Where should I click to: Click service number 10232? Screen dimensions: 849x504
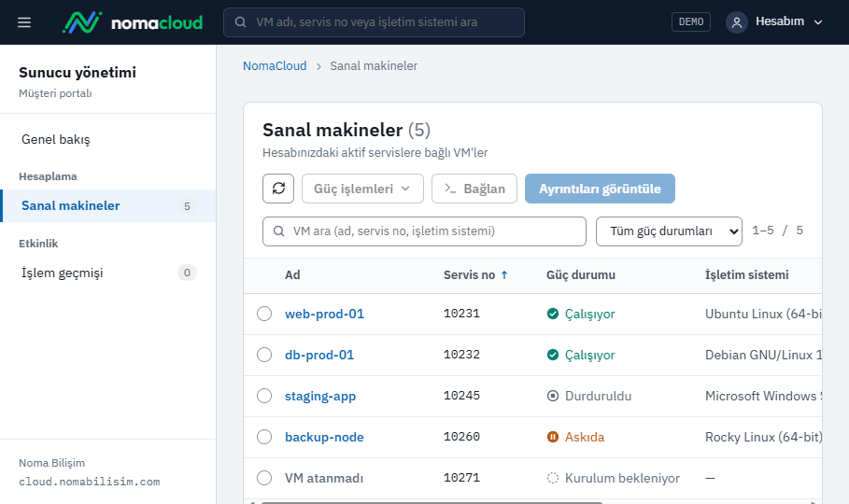click(461, 355)
